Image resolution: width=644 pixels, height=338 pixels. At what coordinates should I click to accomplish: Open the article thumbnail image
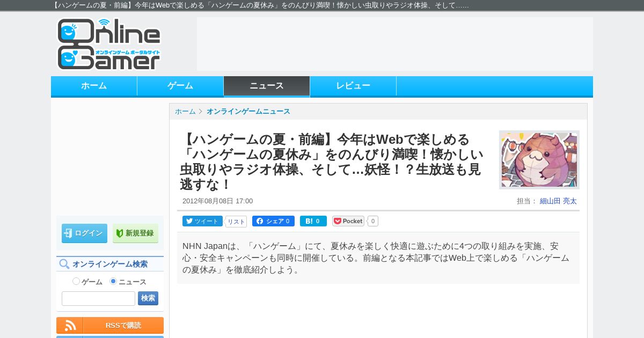(x=539, y=160)
